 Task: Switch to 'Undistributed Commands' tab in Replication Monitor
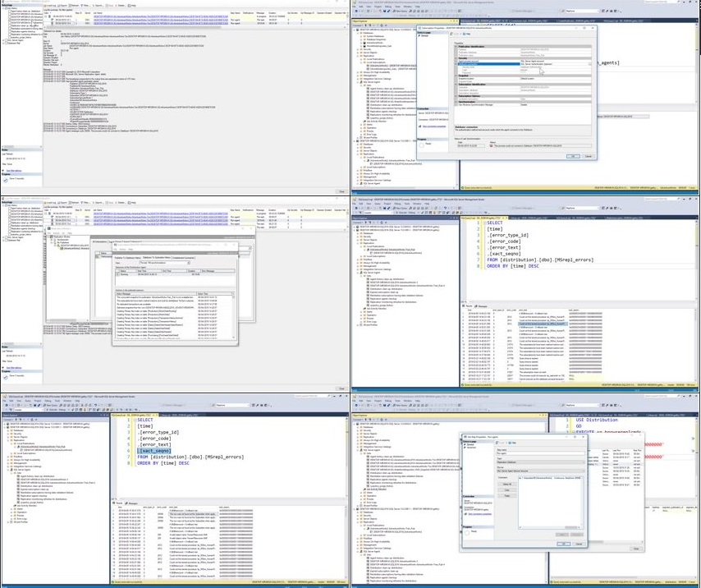click(183, 258)
